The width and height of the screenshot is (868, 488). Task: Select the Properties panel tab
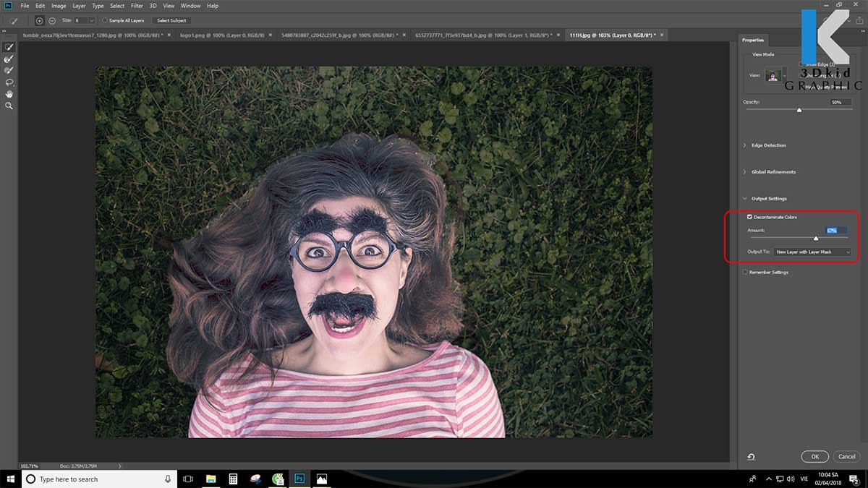[753, 40]
